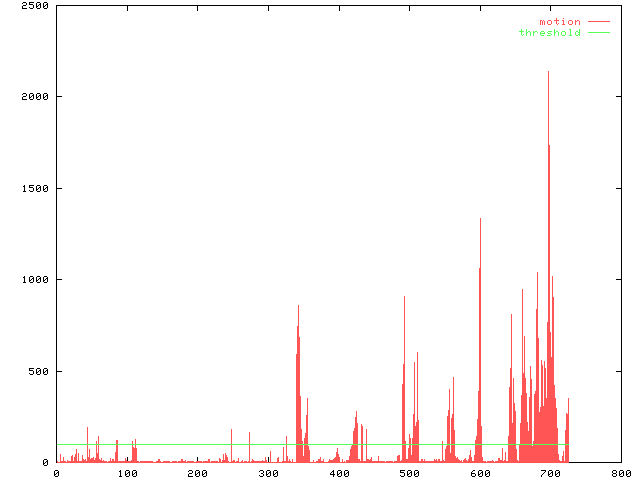Screen dimensions: 640x480
Task: Click x-axis tick label 400
Action: [x=338, y=473]
